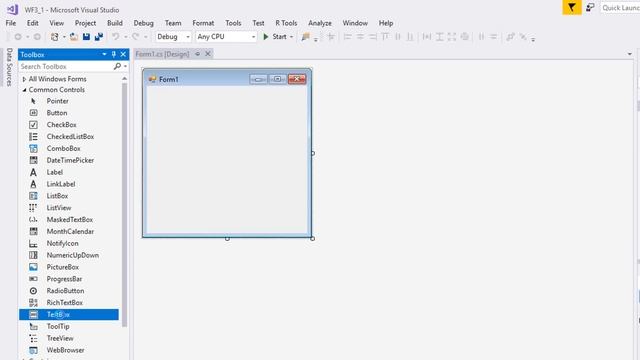This screenshot has height=360, width=640.
Task: Select the ListView control icon
Action: click(33, 208)
